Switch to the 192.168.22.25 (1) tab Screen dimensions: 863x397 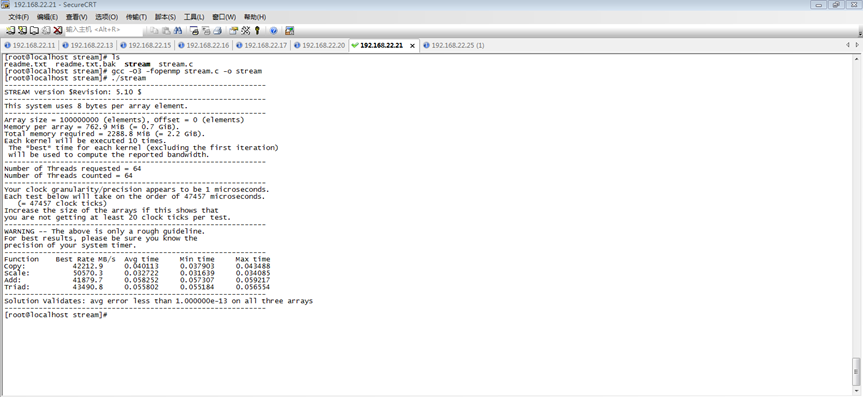(454, 45)
